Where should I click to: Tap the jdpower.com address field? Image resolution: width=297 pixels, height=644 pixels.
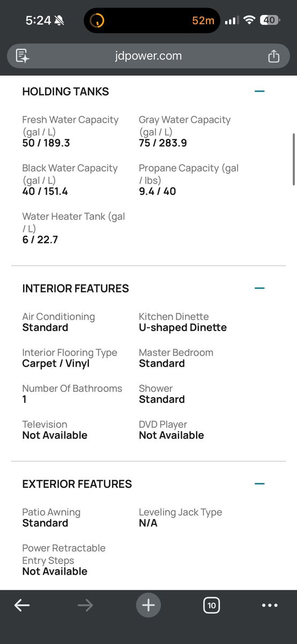[x=148, y=56]
